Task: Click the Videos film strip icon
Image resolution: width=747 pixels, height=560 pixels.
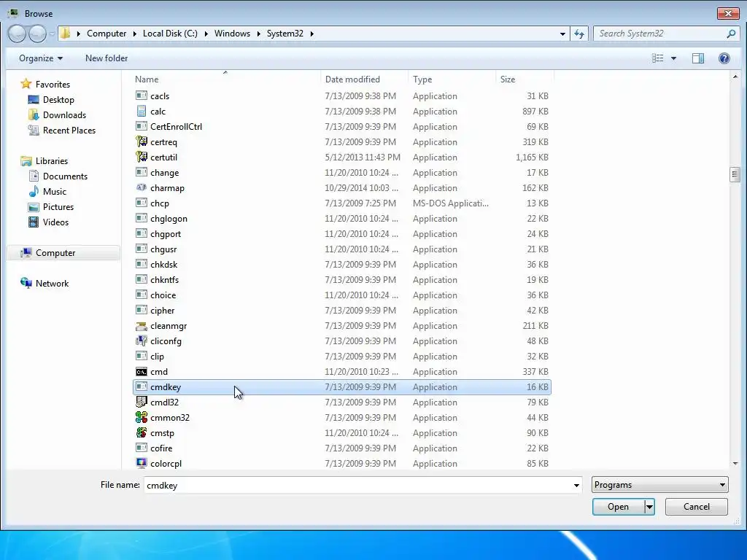Action: pyautogui.click(x=34, y=222)
